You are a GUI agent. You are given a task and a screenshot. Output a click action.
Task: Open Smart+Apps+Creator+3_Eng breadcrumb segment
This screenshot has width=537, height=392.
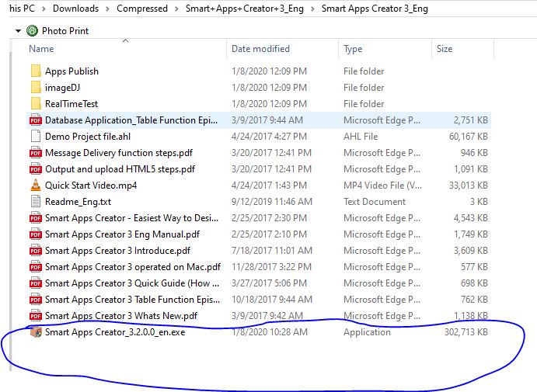(245, 9)
